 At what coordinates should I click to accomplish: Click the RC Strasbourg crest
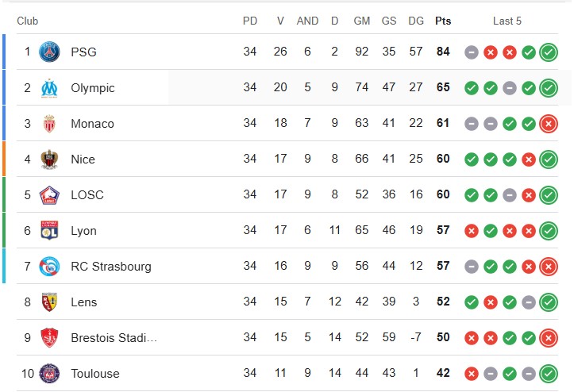[x=49, y=267]
